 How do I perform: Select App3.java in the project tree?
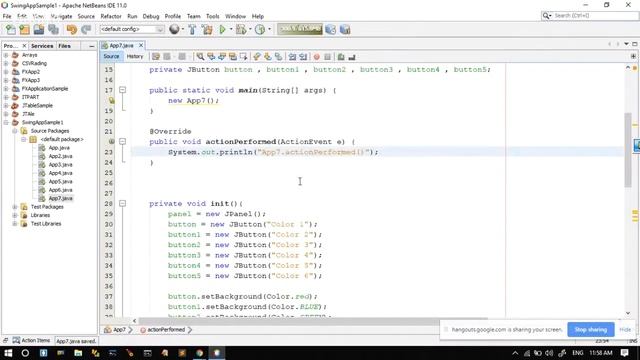click(60, 164)
